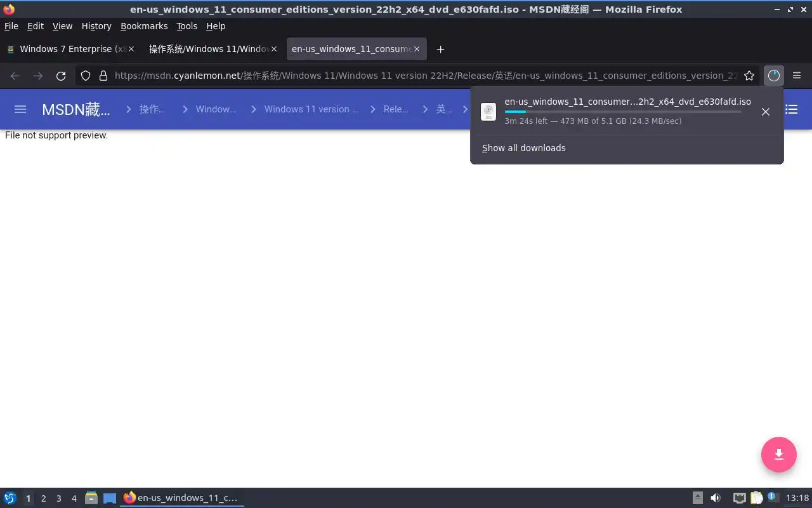The height and width of the screenshot is (508, 812).
Task: Go back one page
Action: click(15, 76)
